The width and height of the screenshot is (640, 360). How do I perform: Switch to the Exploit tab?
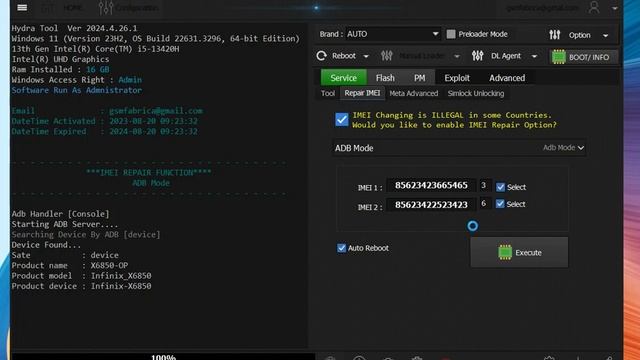457,78
